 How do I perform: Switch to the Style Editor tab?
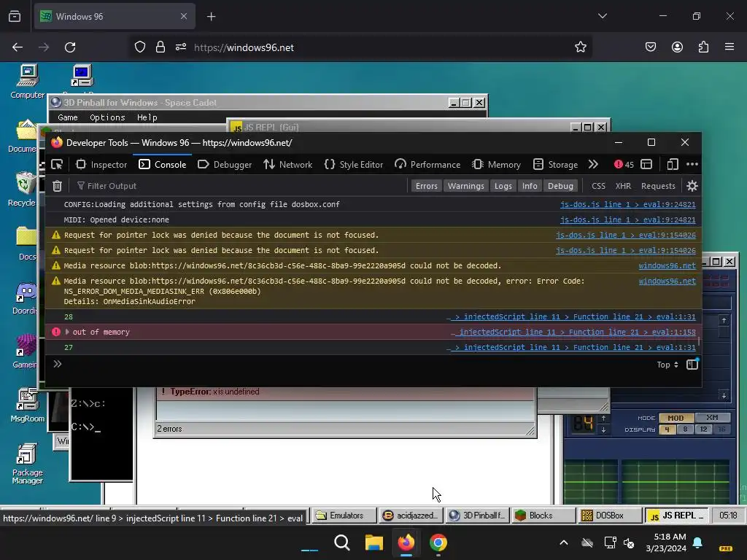(x=354, y=164)
